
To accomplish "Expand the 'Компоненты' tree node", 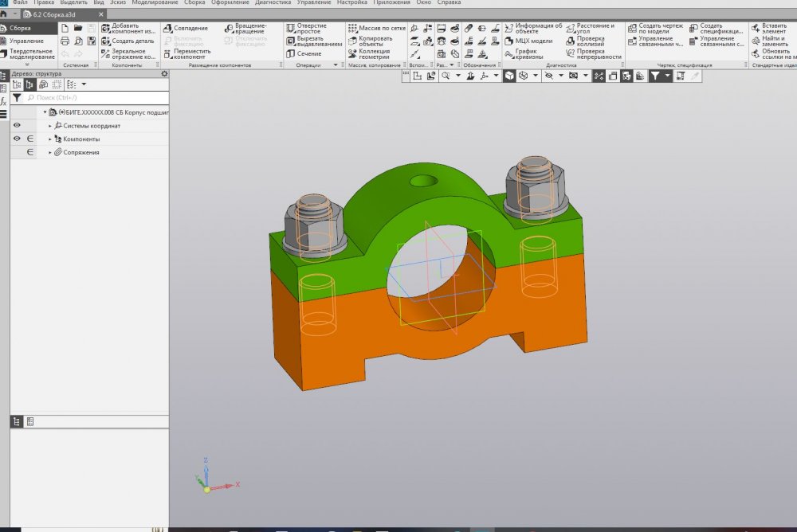I will click(49, 139).
